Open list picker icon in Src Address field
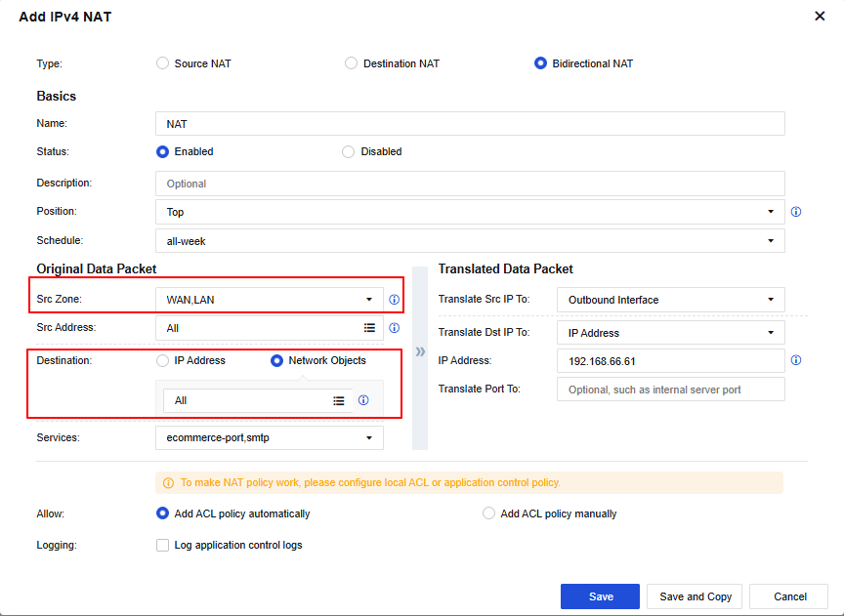Image resolution: width=844 pixels, height=616 pixels. [369, 329]
